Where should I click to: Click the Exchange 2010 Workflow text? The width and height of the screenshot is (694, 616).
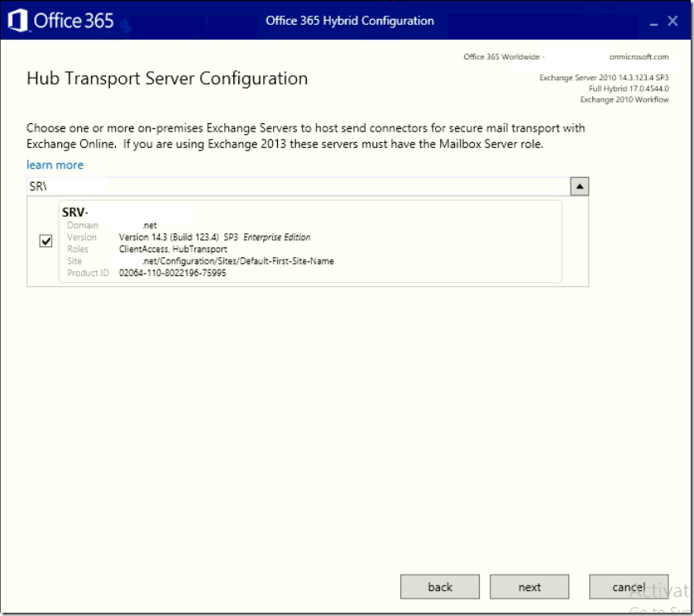click(x=625, y=99)
